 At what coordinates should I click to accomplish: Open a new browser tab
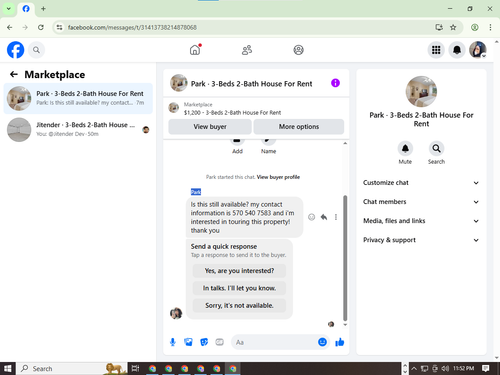coord(43,9)
